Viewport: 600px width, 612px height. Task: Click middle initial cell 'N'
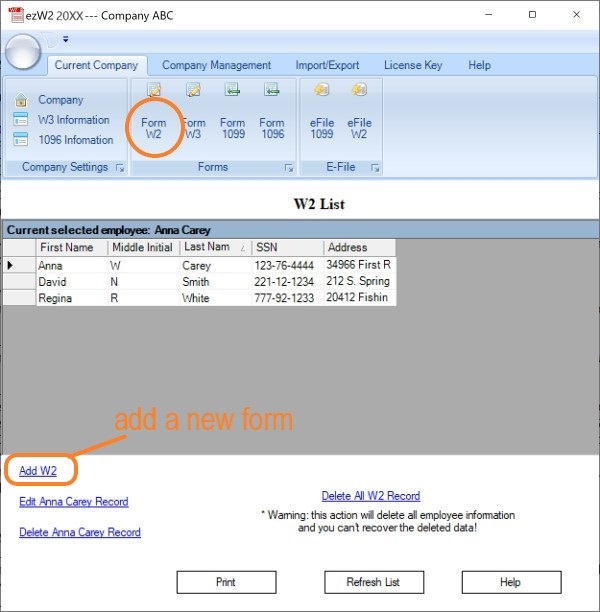click(x=144, y=281)
